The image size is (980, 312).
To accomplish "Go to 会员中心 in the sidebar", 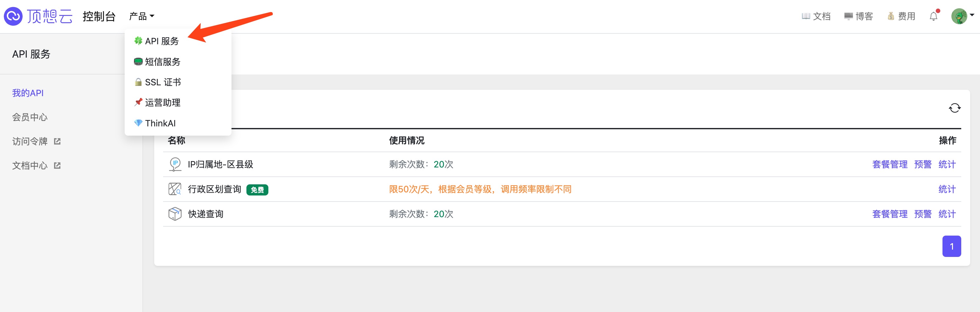I will [x=30, y=117].
